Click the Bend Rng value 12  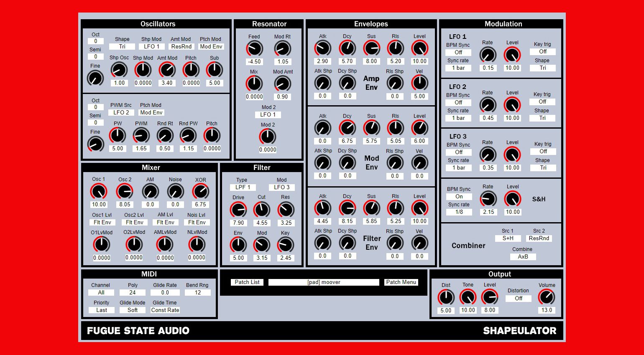tap(198, 292)
